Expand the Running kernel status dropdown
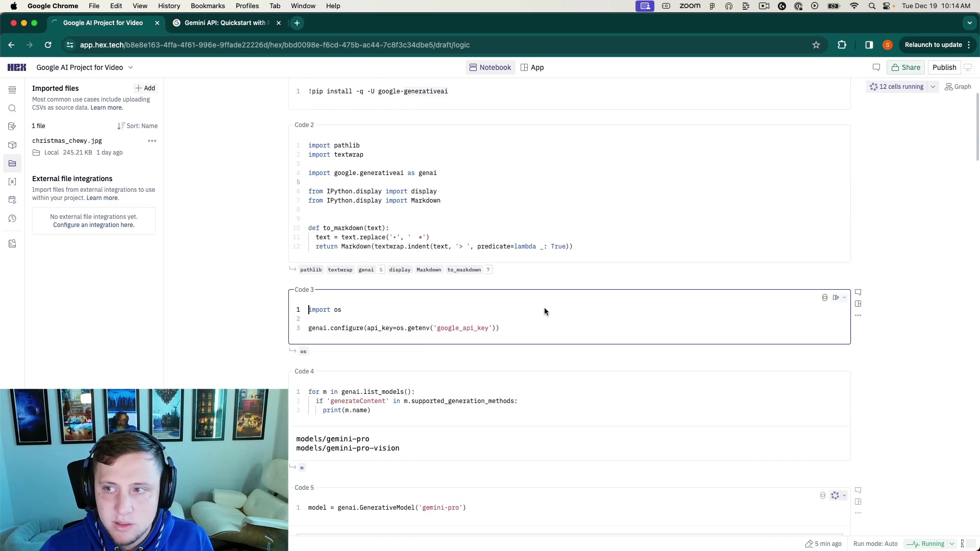The image size is (980, 551). [952, 544]
